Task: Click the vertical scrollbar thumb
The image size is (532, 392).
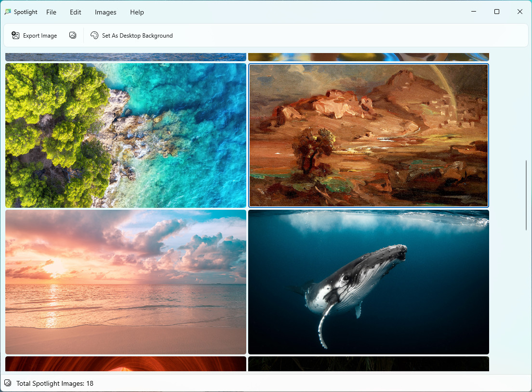Action: tap(526, 195)
